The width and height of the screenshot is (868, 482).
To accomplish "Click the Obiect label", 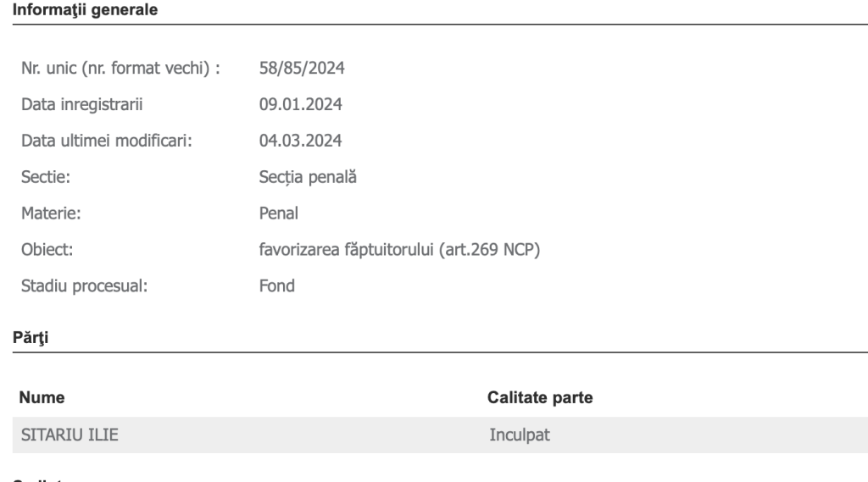I will (x=46, y=250).
